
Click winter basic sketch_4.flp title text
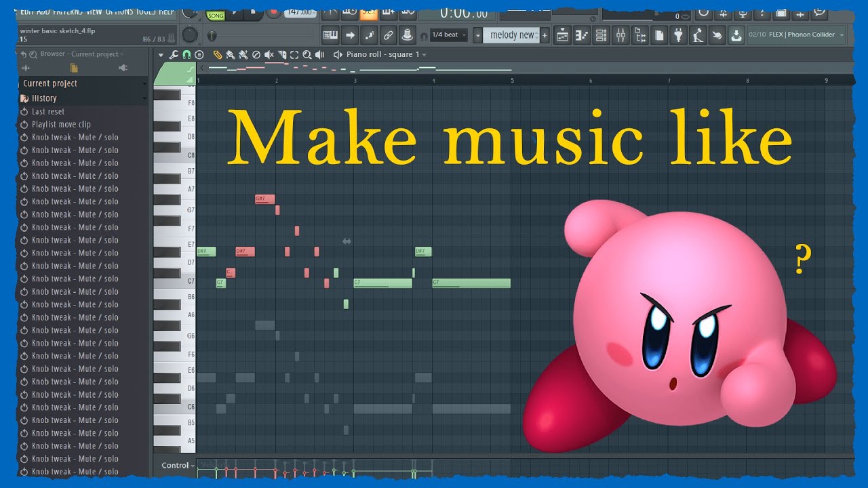58,30
